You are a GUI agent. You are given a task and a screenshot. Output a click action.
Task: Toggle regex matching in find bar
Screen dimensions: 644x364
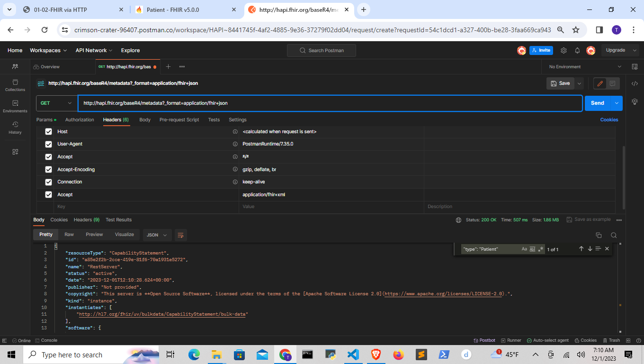coord(541,249)
